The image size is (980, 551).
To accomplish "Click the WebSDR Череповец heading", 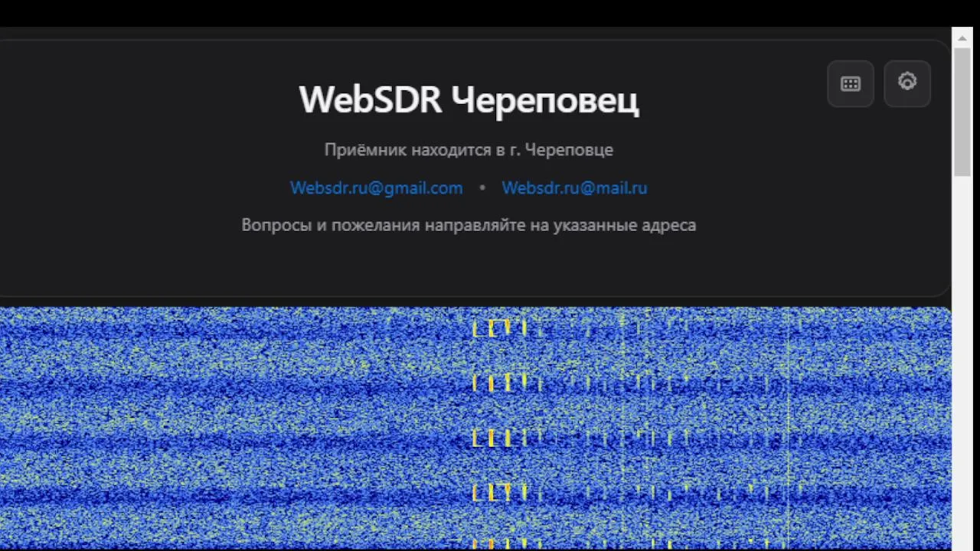I will click(x=469, y=100).
